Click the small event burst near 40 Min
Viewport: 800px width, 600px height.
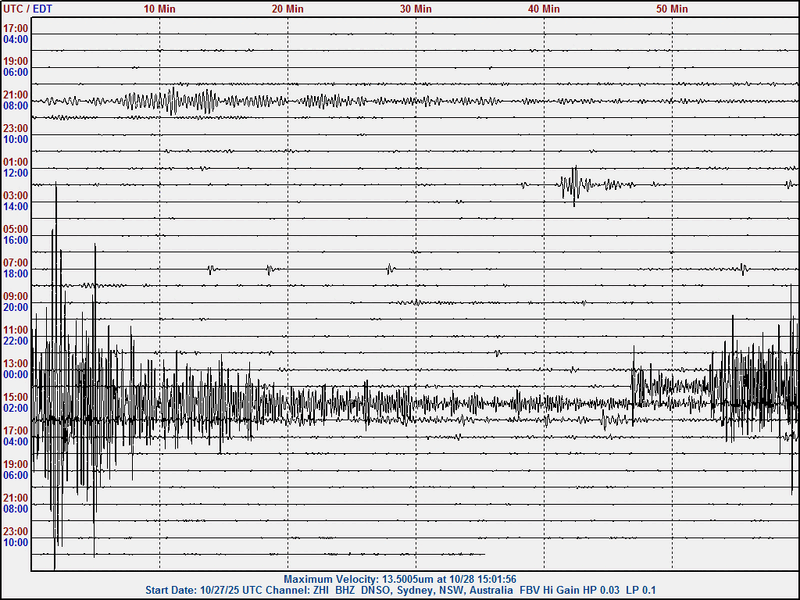point(573,185)
